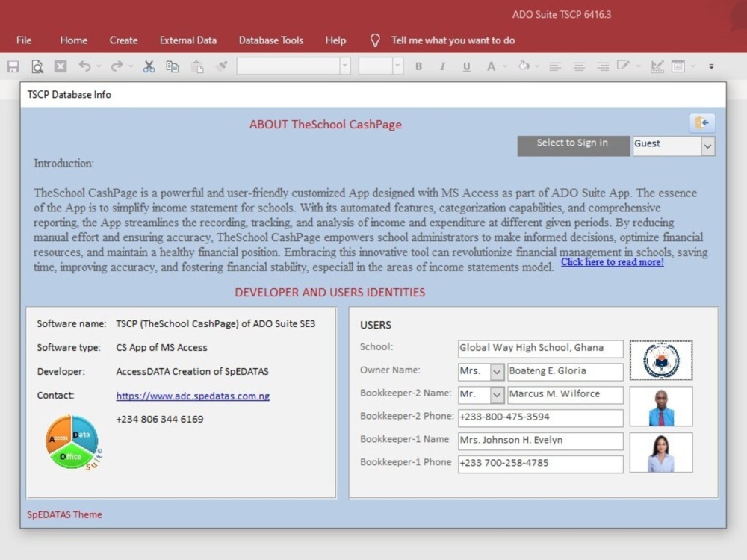Click the 'DEVELOPER AND USERS IDENTITIES' heading
Image resolution: width=747 pixels, height=560 pixels.
click(x=329, y=293)
